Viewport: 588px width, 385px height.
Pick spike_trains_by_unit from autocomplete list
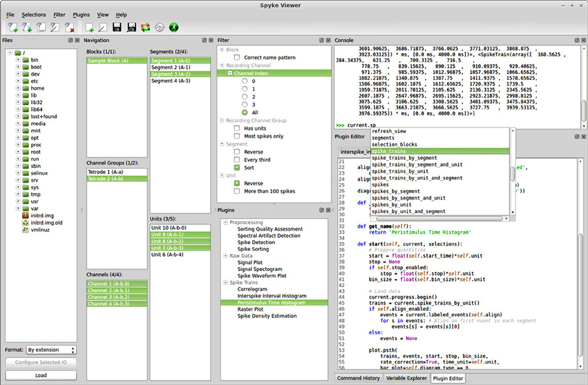point(400,171)
